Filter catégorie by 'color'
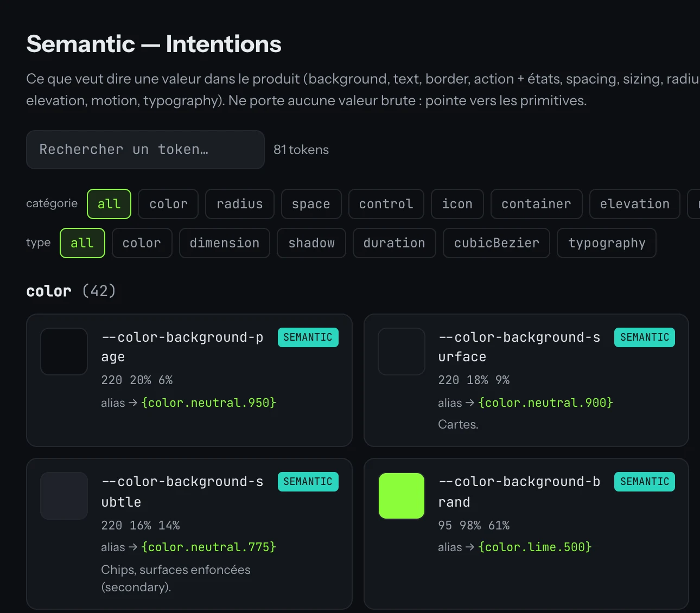Image resolution: width=700 pixels, height=613 pixels. (168, 204)
